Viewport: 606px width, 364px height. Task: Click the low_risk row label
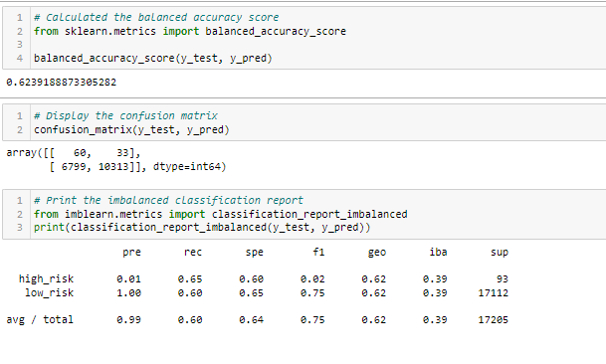[x=49, y=293]
